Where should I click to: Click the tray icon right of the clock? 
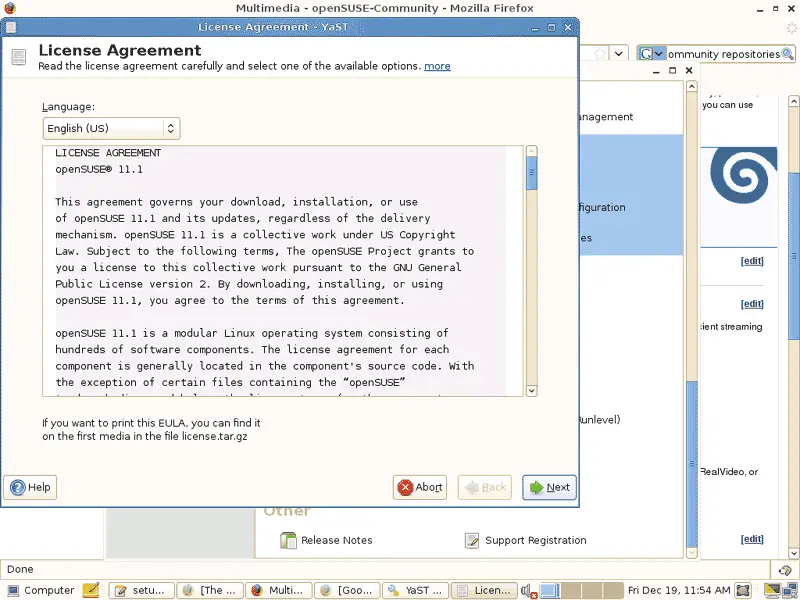point(743,590)
